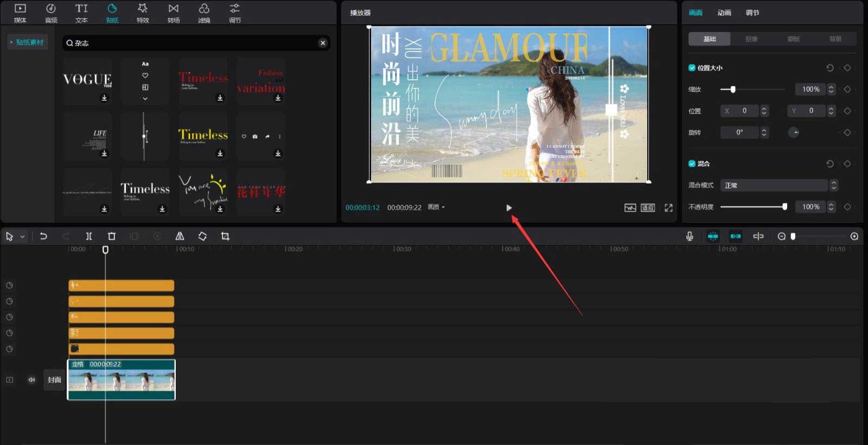This screenshot has width=868, height=445.
Task: Click the rotation dial knob
Action: coord(794,132)
